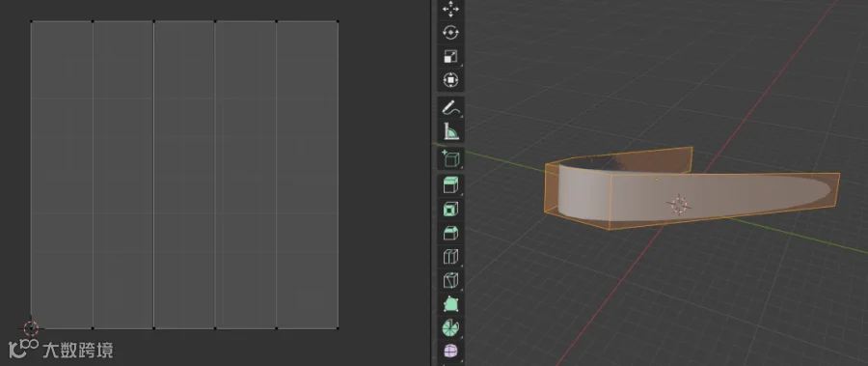Screen dimensions: 868x366
Task: Select the Knife tool
Action: pos(450,281)
